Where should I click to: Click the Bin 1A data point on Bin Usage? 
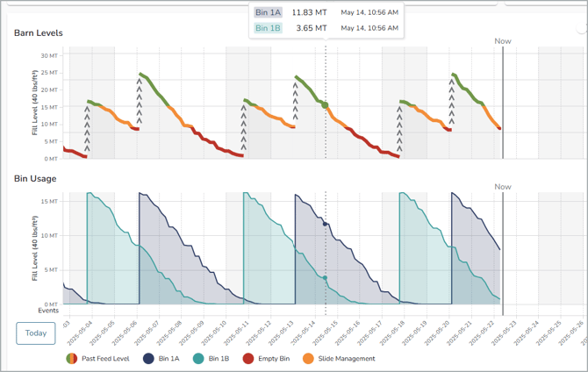point(326,224)
